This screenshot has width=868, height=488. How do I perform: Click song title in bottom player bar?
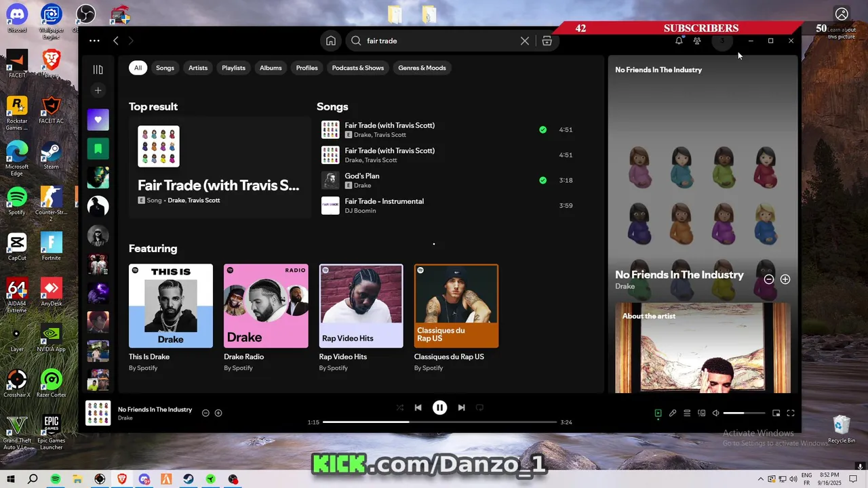155,409
